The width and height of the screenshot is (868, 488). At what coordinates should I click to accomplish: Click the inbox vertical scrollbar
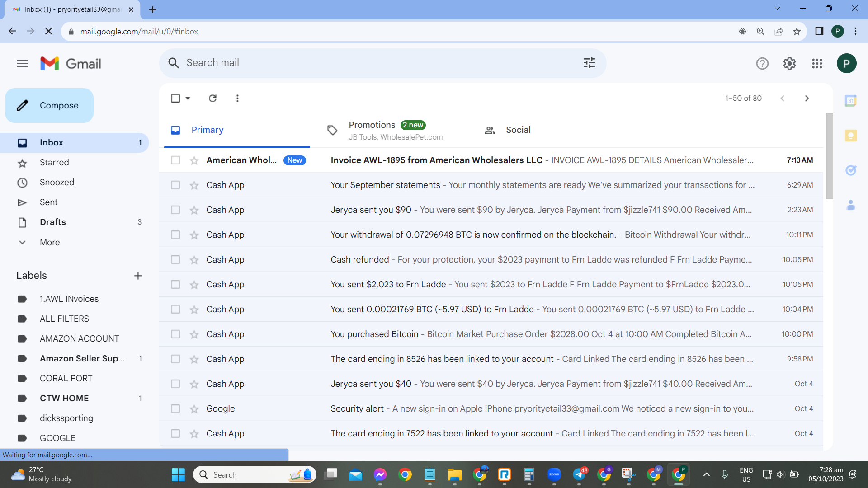[829, 156]
